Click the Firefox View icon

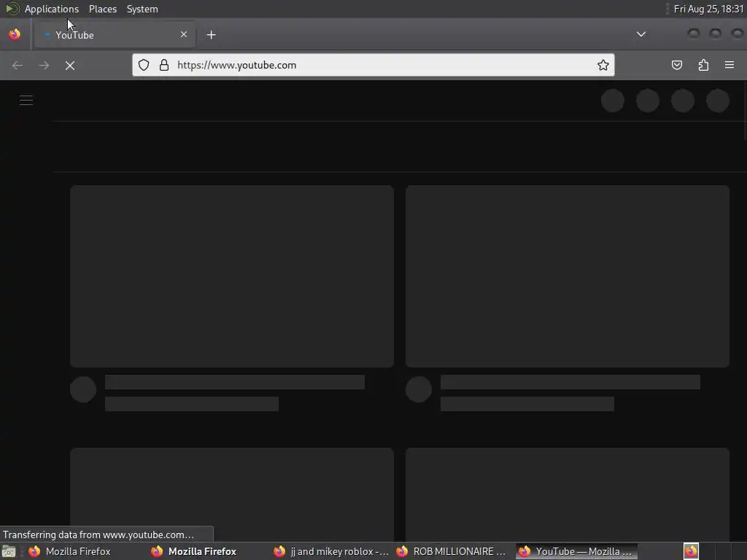tap(15, 34)
